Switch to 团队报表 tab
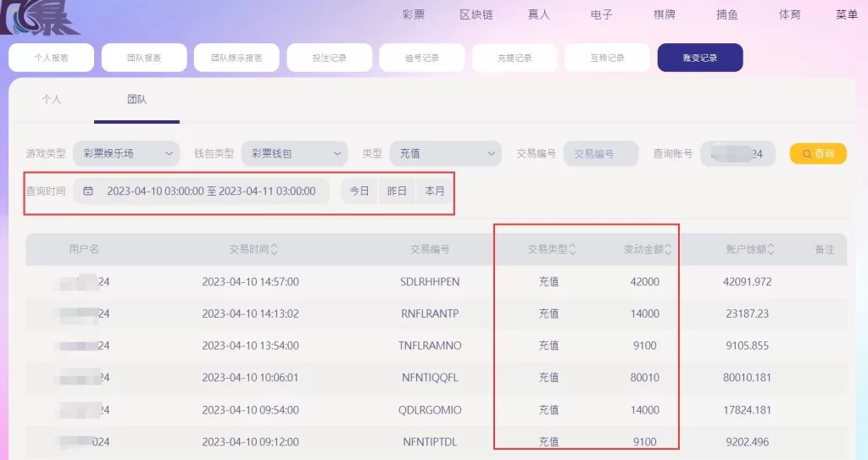 point(144,58)
